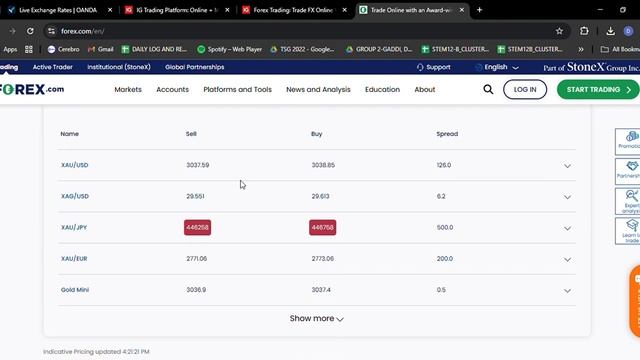
Task: Open the Platforms and Tools menu
Action: [238, 89]
